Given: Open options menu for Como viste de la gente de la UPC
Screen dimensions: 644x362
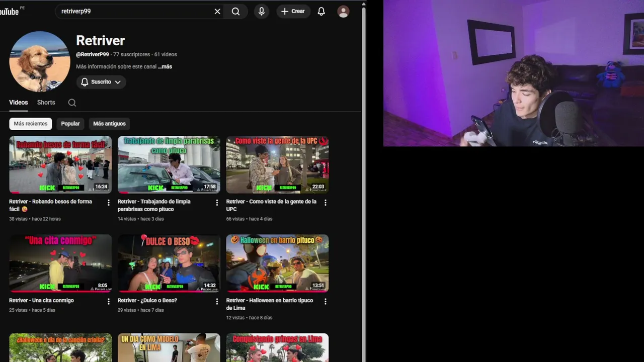Looking at the screenshot, I should tap(325, 203).
